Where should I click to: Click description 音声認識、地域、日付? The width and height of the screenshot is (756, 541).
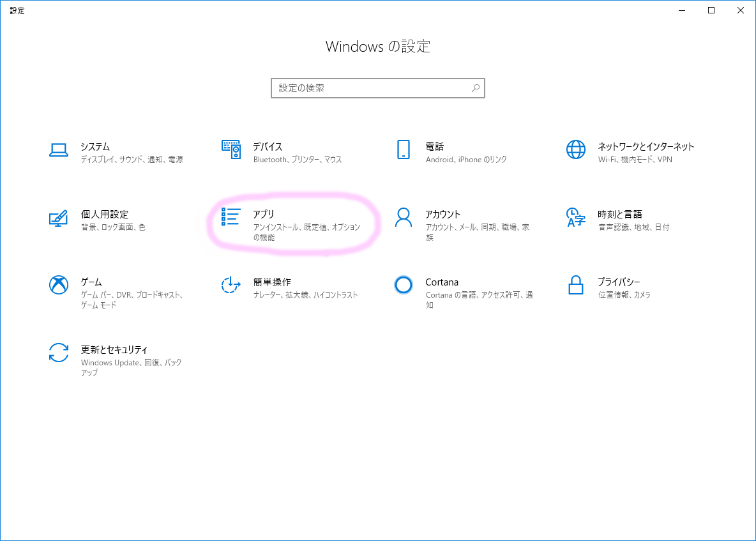pyautogui.click(x=633, y=227)
